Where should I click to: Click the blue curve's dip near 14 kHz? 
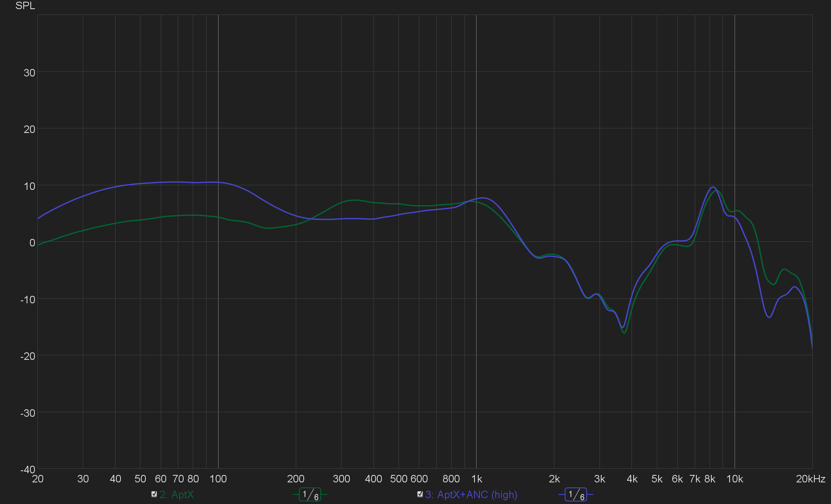(x=770, y=317)
